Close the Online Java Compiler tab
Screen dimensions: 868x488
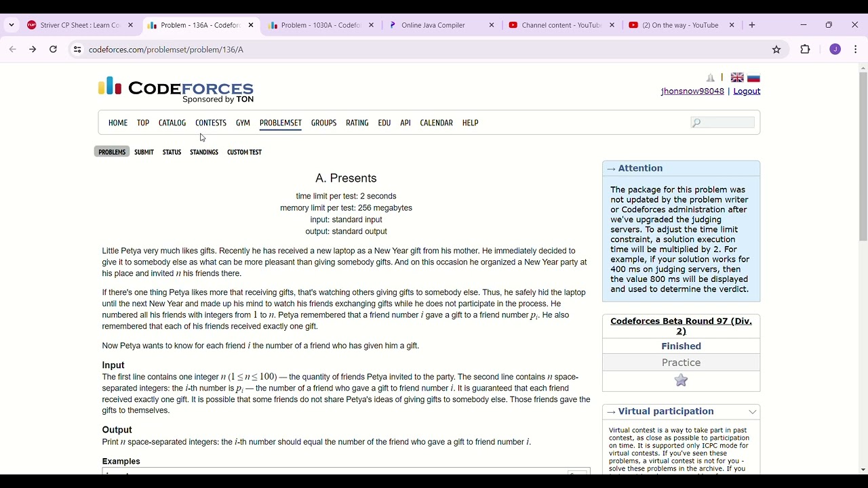492,25
